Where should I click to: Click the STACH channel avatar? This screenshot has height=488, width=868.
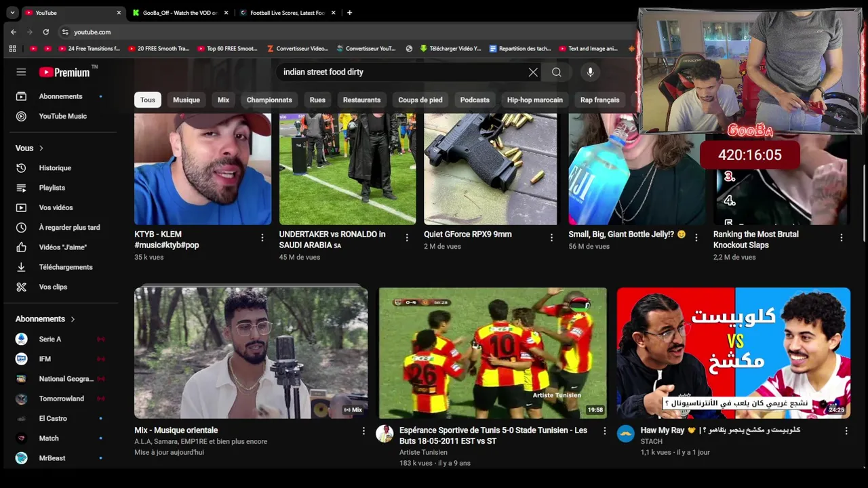coord(625,434)
